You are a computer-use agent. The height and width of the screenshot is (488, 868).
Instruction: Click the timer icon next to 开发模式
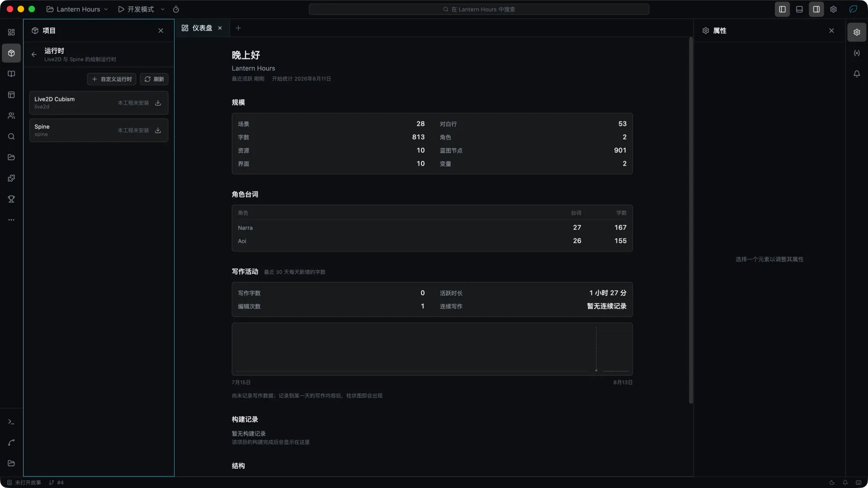[176, 9]
